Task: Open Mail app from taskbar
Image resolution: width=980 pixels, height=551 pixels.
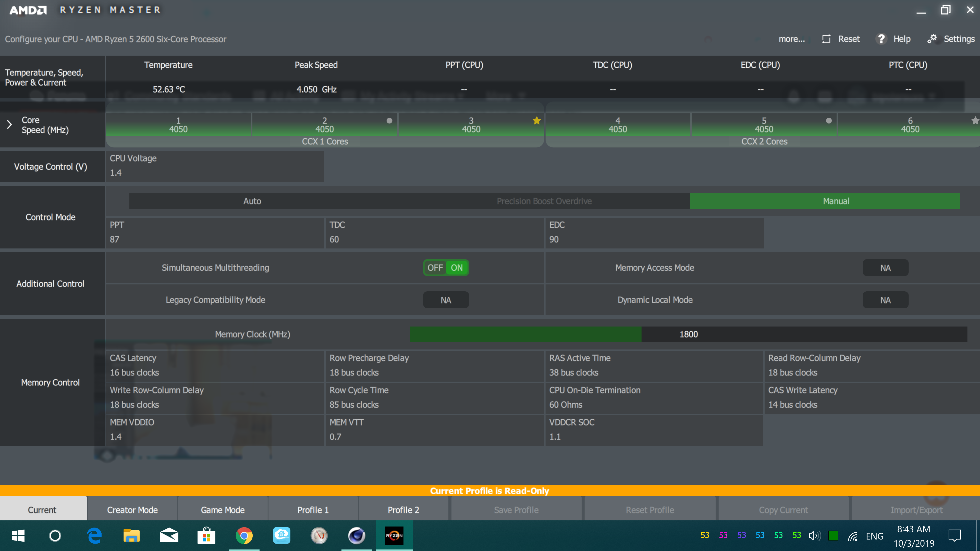Action: pyautogui.click(x=169, y=536)
